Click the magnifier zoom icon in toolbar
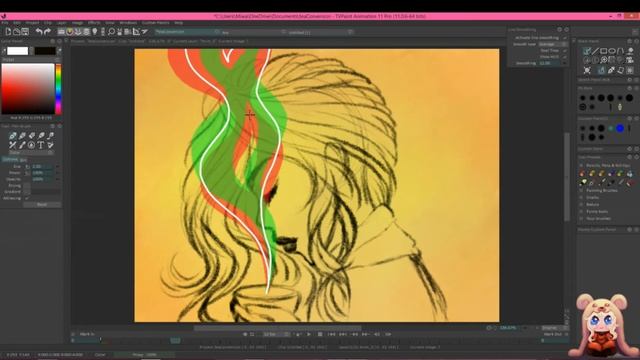Viewport: 640px width, 360px height. (x=111, y=31)
